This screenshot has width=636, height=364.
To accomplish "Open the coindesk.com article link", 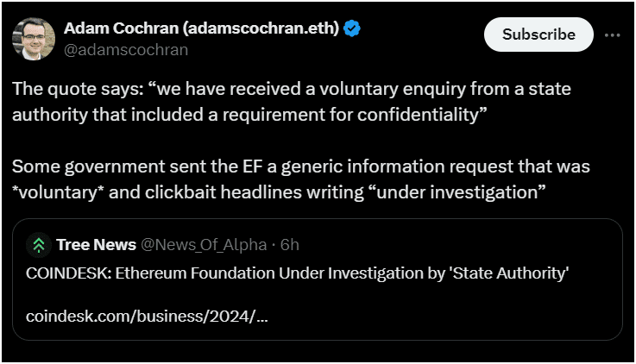I will click(147, 316).
